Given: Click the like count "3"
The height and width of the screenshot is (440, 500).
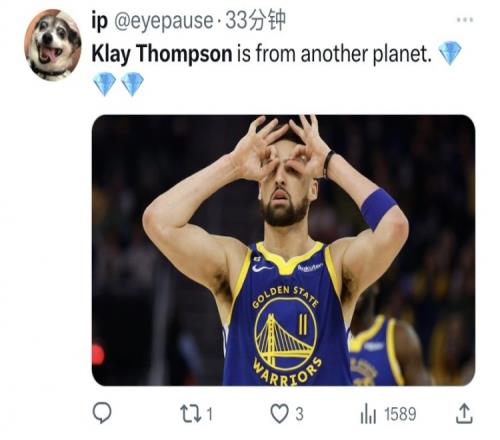Looking at the screenshot, I should click(299, 414).
